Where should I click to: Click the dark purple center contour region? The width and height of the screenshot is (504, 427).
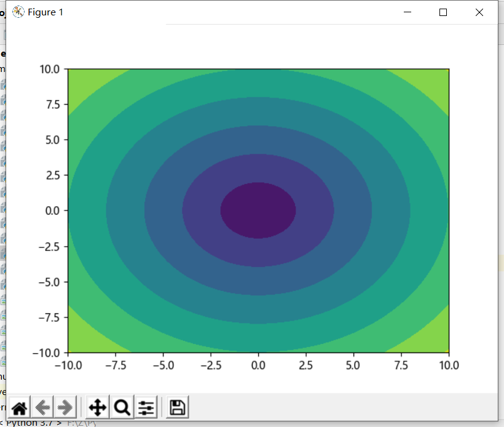click(258, 210)
